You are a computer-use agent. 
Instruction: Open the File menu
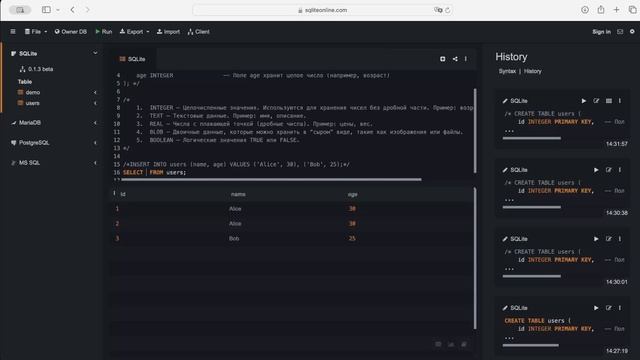tap(36, 31)
